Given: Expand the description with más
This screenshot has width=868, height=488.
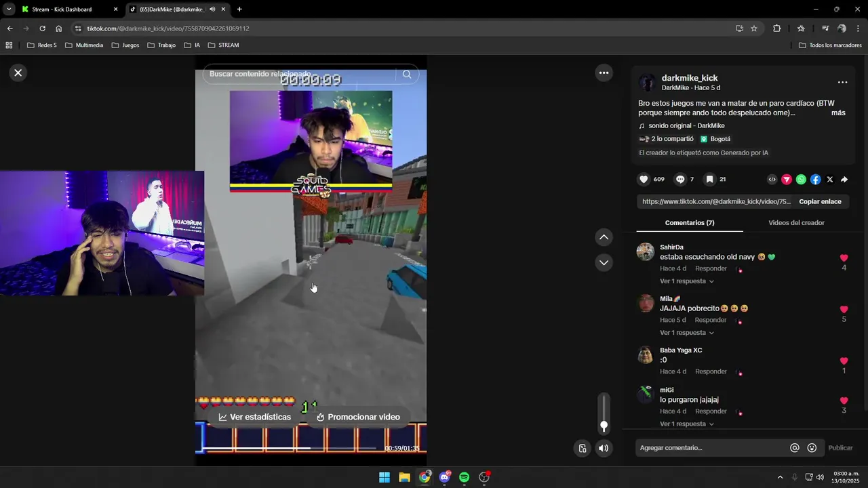Looking at the screenshot, I should tap(838, 113).
